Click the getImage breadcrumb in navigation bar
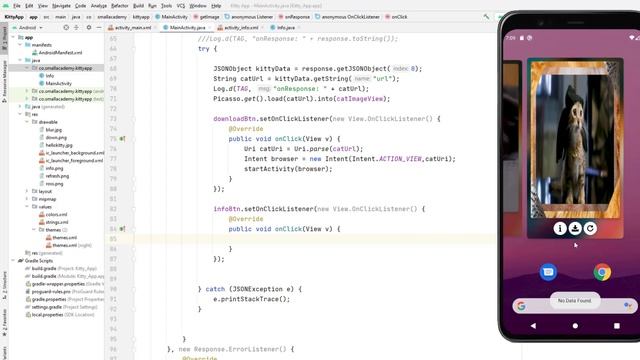Image resolution: width=640 pixels, height=360 pixels. 207,17
